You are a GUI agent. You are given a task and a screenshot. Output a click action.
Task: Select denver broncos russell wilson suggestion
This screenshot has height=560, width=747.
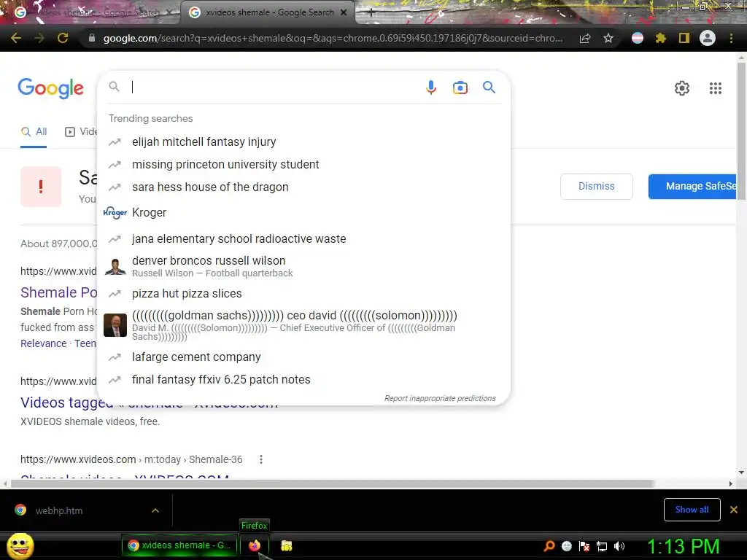[304, 266]
